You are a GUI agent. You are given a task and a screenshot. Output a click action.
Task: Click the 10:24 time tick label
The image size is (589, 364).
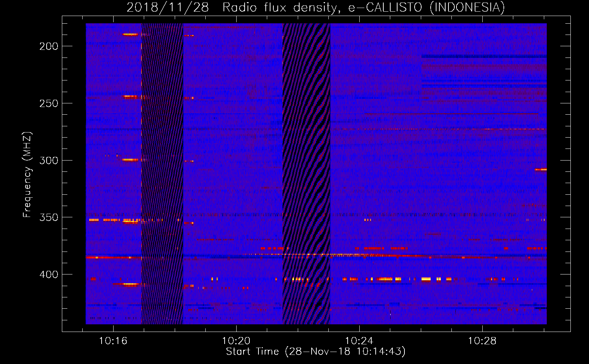tap(359, 341)
